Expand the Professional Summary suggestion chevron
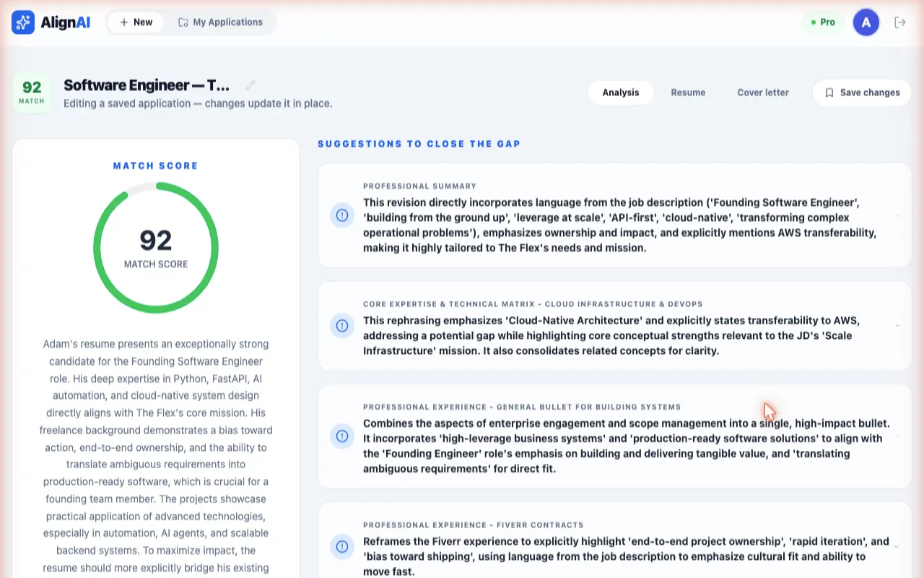The image size is (924, 578). [897, 215]
